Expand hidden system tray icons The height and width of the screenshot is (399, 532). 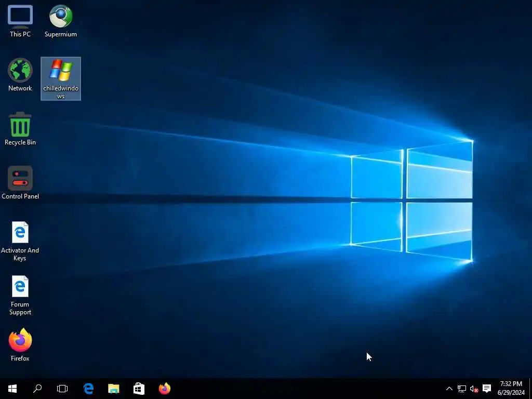(449, 389)
